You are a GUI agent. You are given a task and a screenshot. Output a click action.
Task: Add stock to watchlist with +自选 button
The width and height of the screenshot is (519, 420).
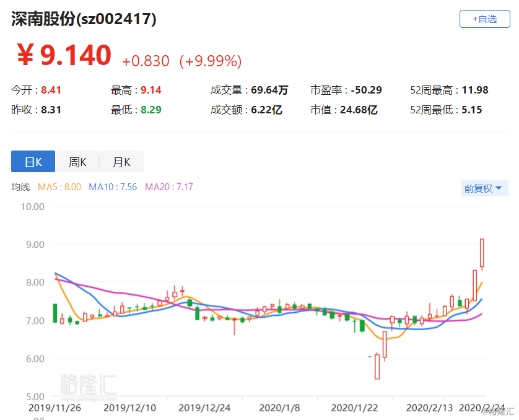tap(484, 19)
